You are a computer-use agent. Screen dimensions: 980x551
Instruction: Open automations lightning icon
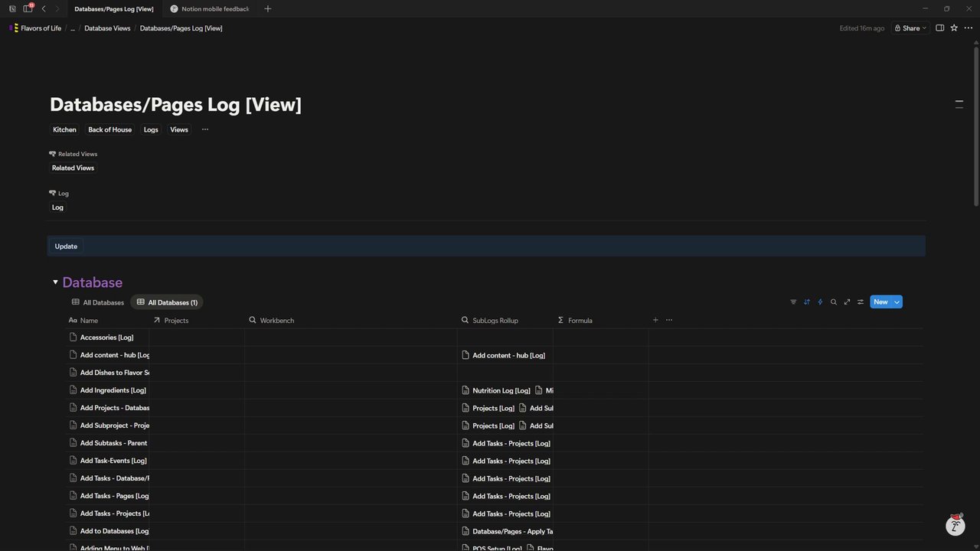(x=820, y=302)
